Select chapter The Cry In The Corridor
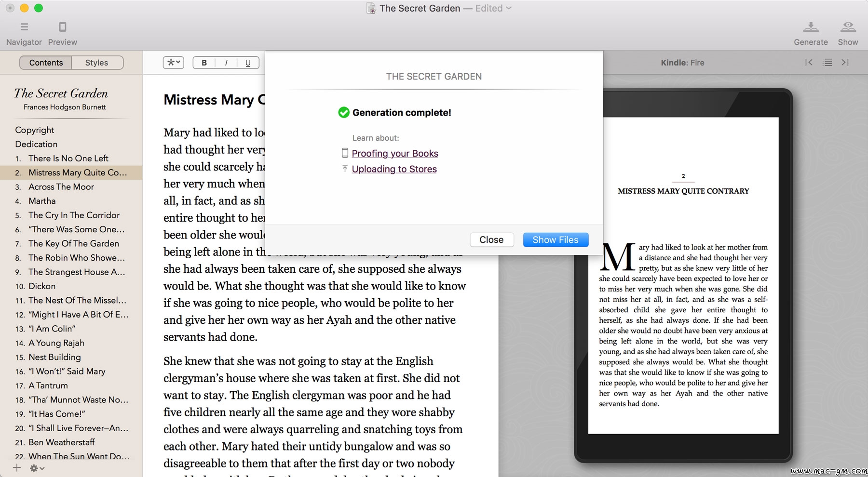This screenshot has width=868, height=477. point(71,215)
